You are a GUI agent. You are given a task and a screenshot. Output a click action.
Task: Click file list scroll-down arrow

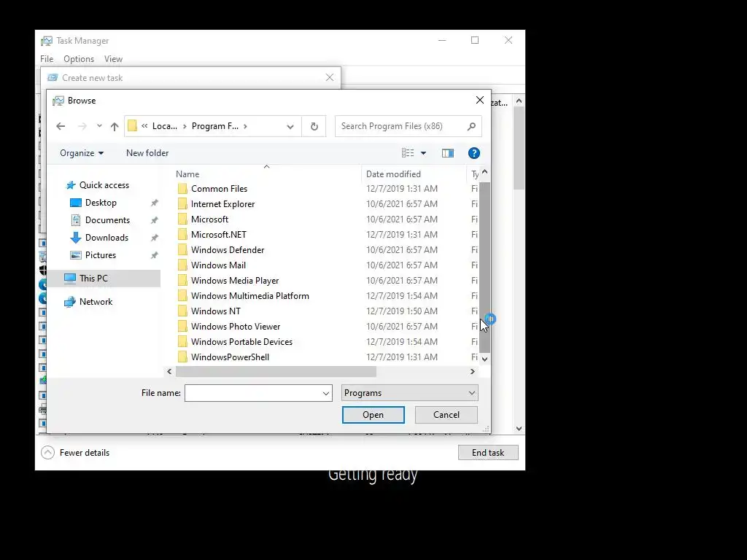484,359
